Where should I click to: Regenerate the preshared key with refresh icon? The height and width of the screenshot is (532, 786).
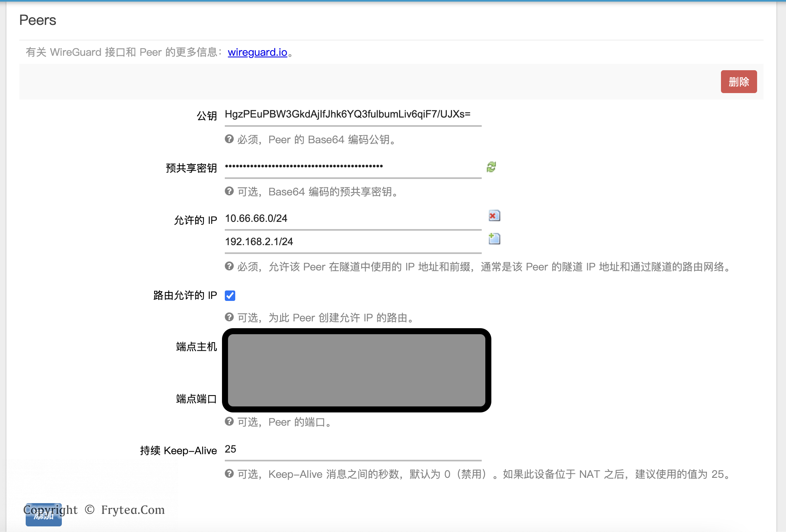[491, 167]
